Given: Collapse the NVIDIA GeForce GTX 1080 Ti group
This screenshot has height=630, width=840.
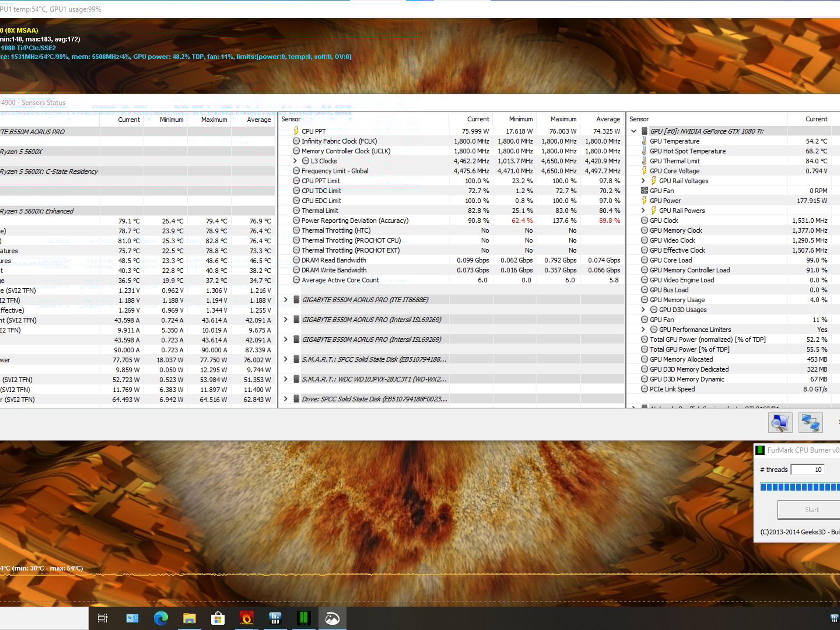Looking at the screenshot, I should [634, 131].
